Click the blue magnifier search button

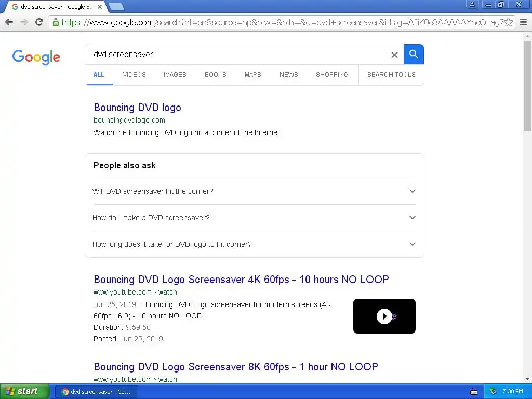tap(414, 54)
